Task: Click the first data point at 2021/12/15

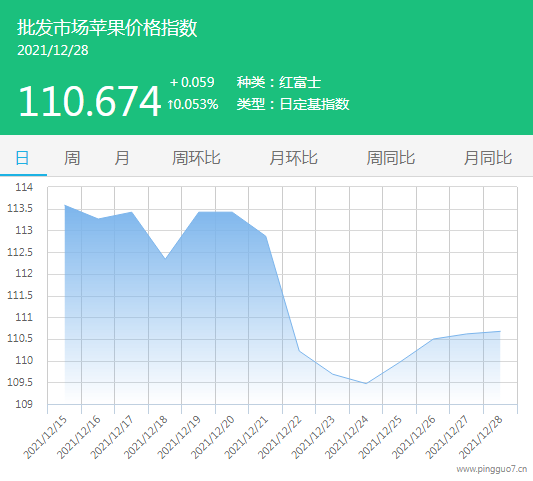Action: pyautogui.click(x=65, y=205)
